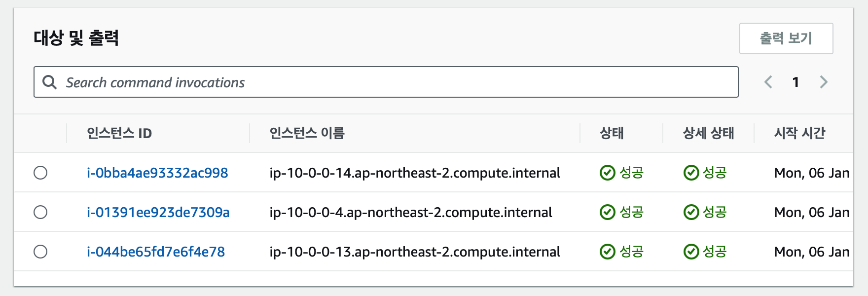Click third row's 상세 상태 success icon

coord(691,252)
